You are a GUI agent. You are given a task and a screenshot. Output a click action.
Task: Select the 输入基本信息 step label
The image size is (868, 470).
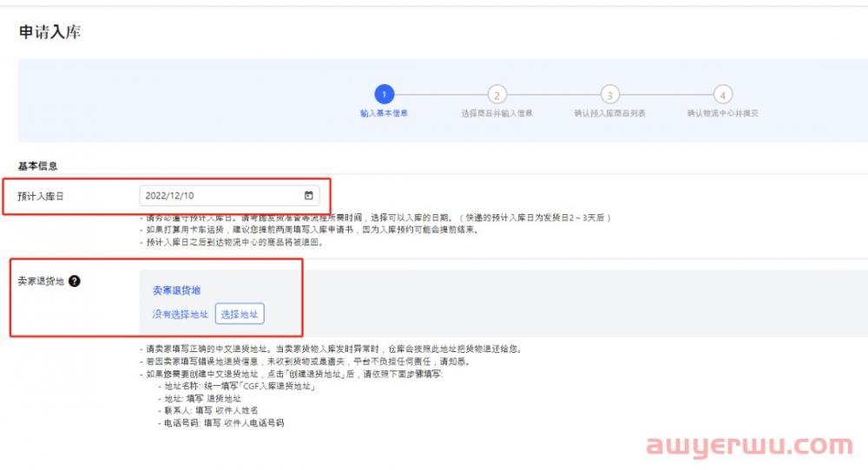[x=384, y=114]
